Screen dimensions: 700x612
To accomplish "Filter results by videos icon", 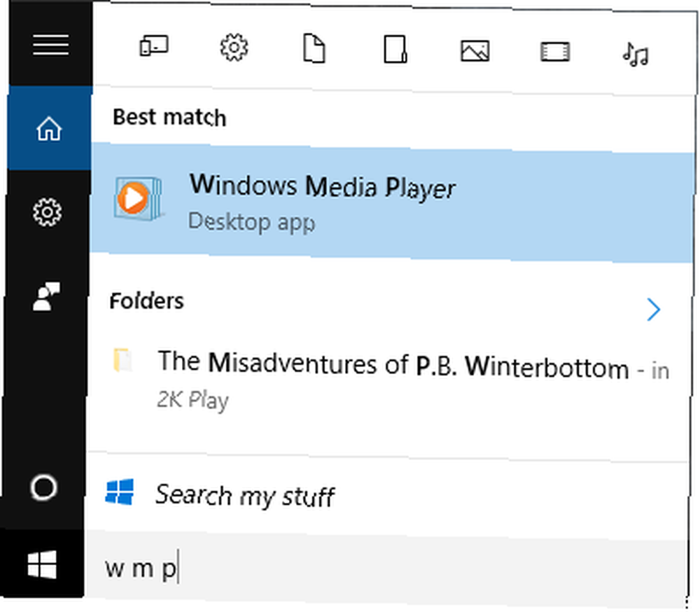I will [x=555, y=51].
